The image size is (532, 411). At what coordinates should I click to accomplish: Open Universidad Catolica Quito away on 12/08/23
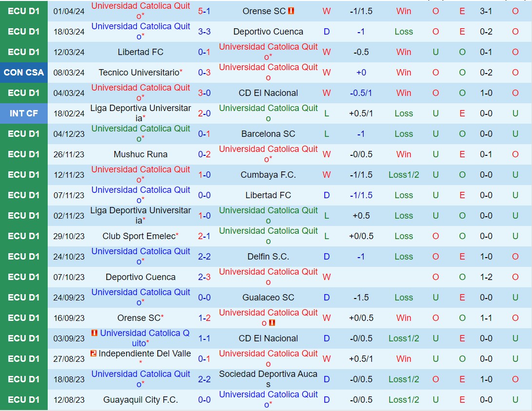click(x=268, y=399)
